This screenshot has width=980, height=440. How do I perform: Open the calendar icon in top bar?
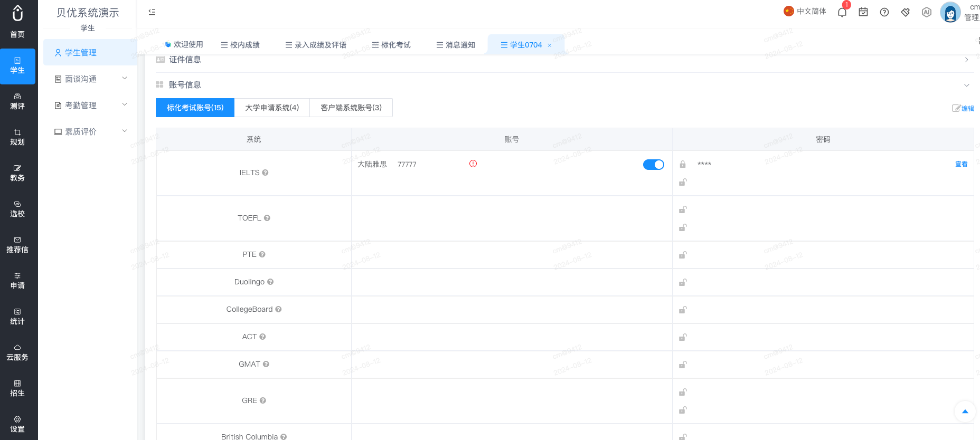pyautogui.click(x=863, y=12)
